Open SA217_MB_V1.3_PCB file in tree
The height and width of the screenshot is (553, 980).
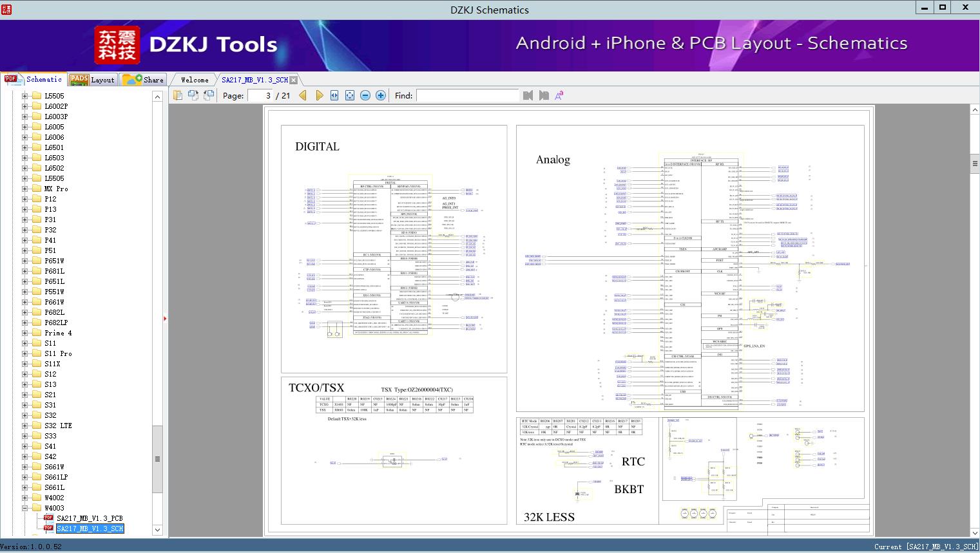coord(89,518)
